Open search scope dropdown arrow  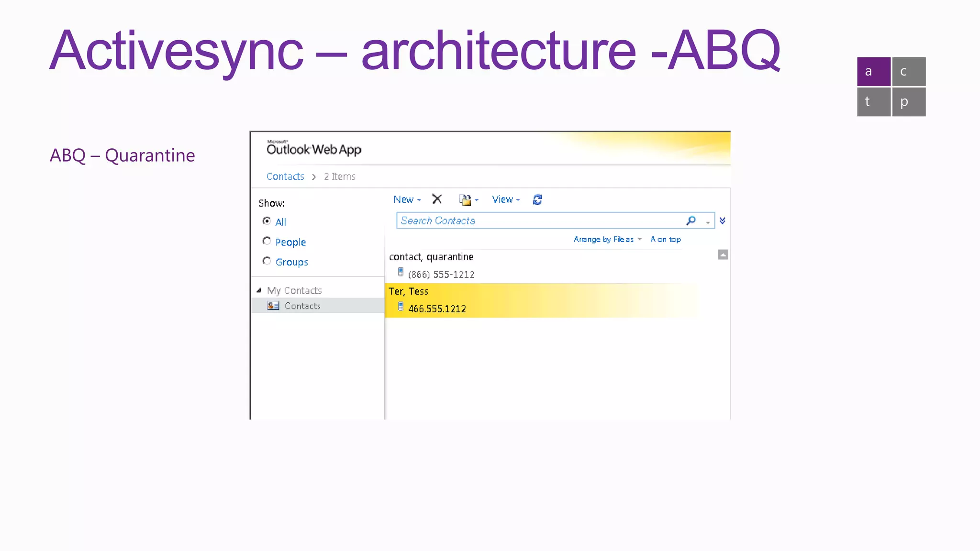708,222
